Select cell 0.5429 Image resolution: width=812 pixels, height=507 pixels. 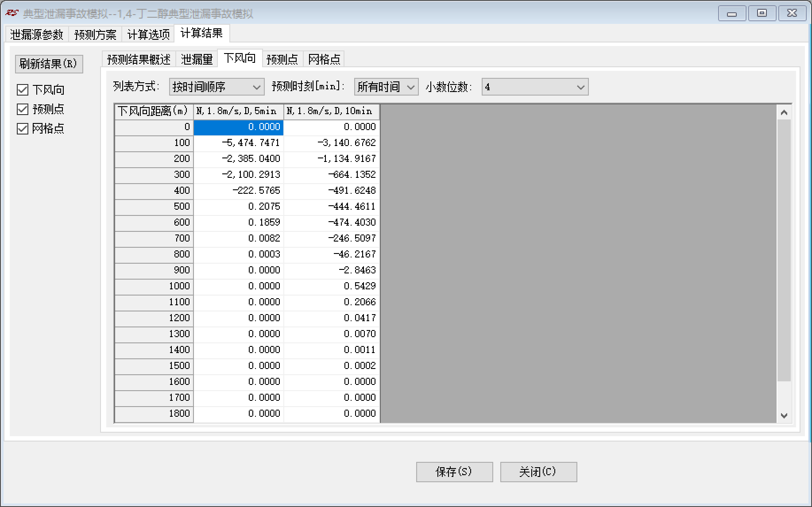pyautogui.click(x=332, y=286)
